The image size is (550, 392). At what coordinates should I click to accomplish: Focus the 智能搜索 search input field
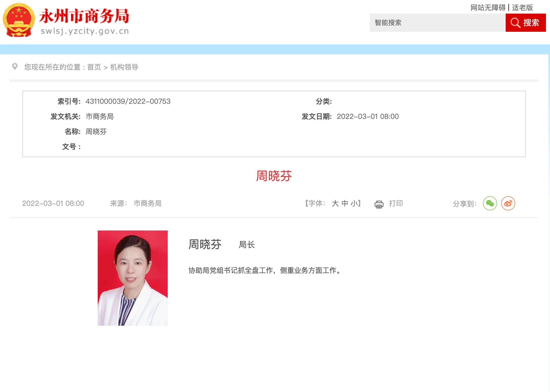click(437, 23)
